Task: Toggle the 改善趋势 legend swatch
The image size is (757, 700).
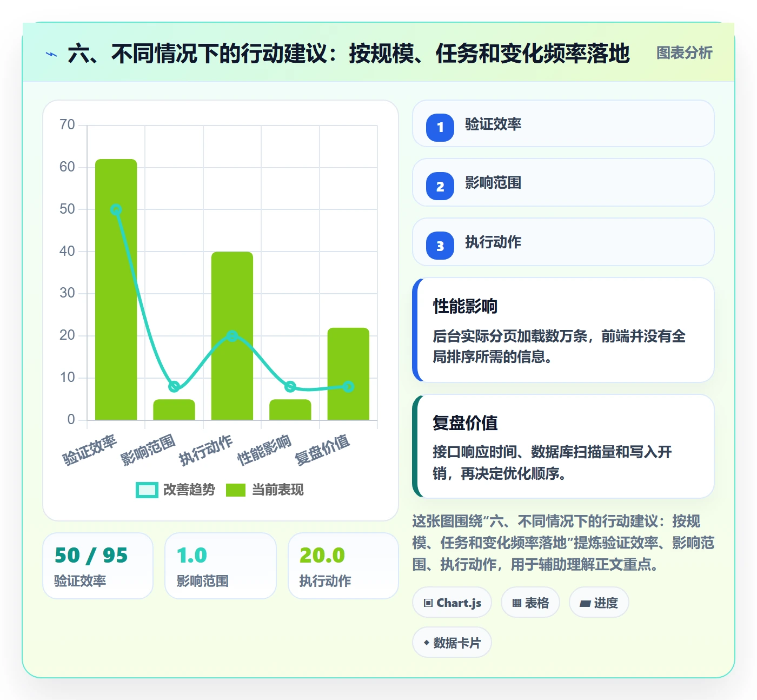Action: pyautogui.click(x=147, y=490)
